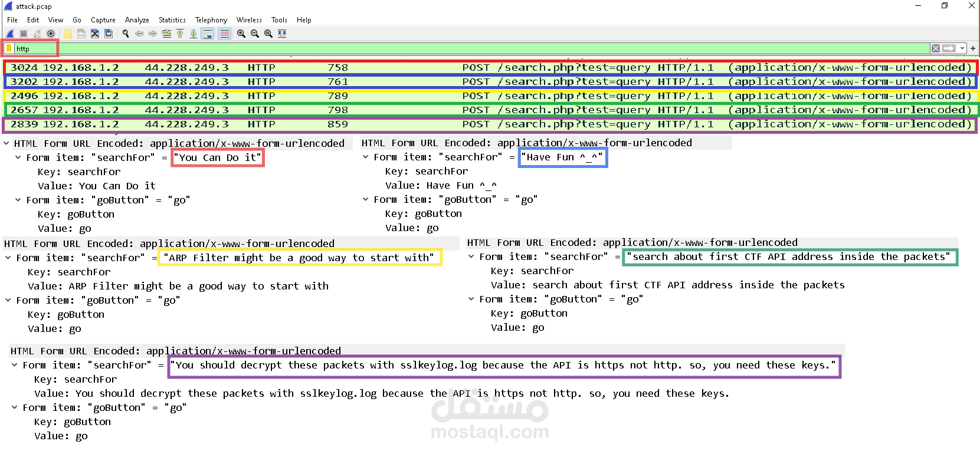
Task: Toggle packet list colorization
Action: click(224, 34)
